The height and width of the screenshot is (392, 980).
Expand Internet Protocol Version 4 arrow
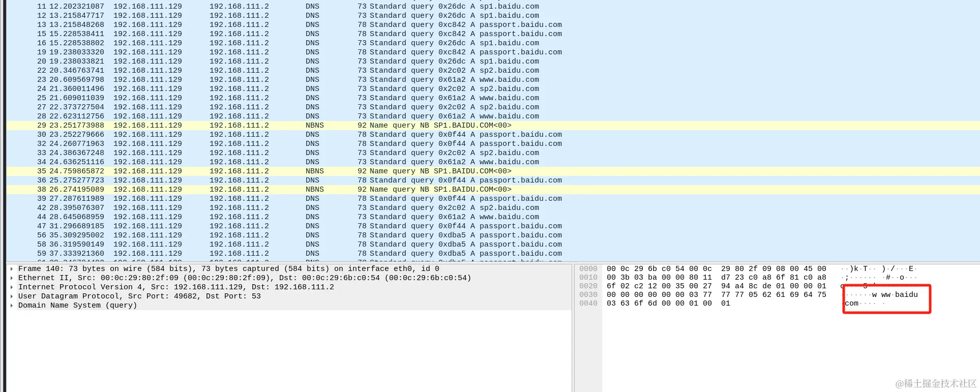click(12, 287)
